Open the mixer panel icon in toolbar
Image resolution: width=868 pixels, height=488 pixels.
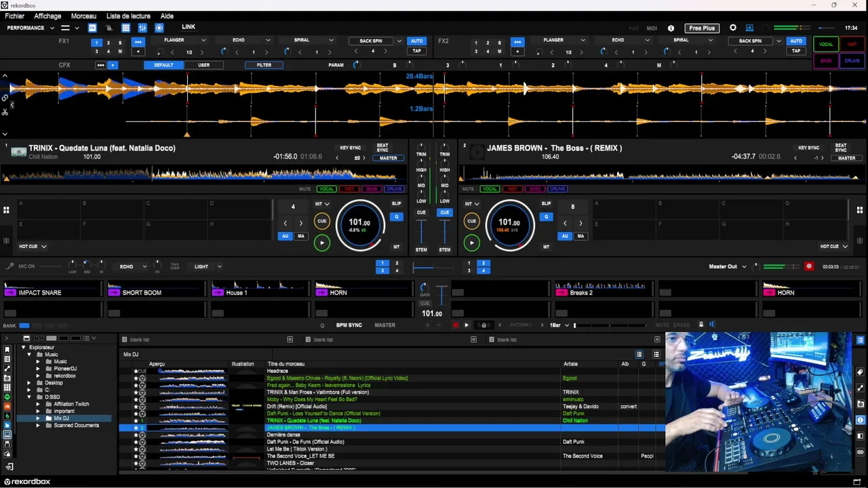coord(142,28)
